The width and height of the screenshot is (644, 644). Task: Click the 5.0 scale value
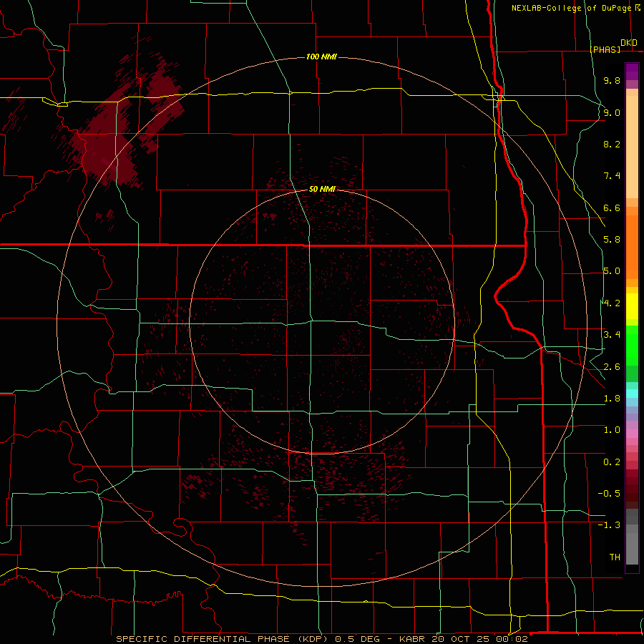(x=612, y=271)
